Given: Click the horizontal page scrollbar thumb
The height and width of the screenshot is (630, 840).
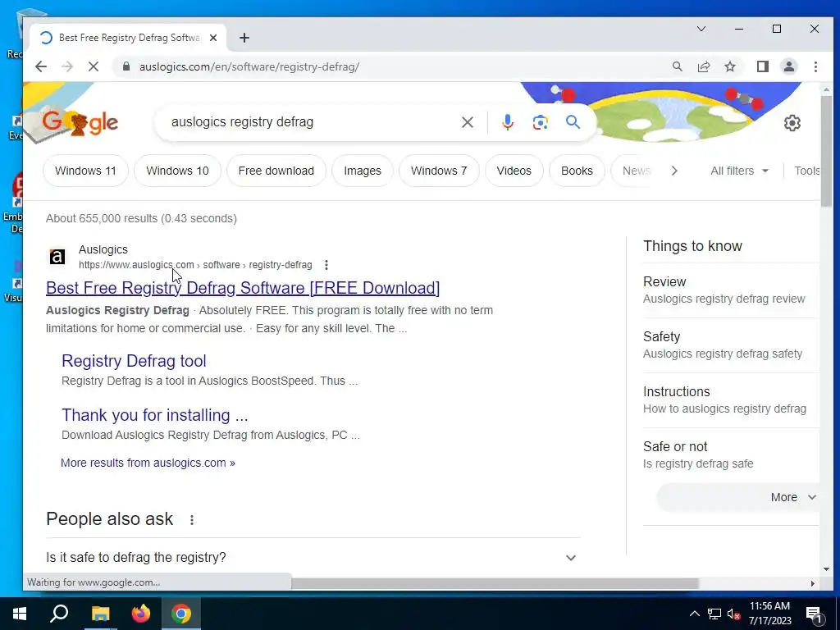Looking at the screenshot, I should point(495,583).
